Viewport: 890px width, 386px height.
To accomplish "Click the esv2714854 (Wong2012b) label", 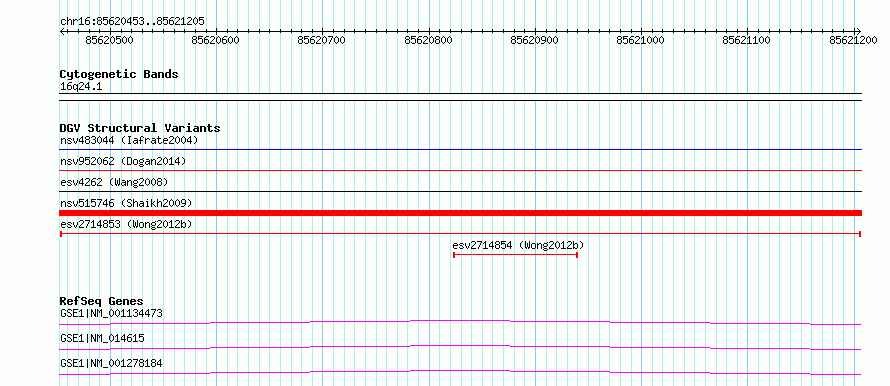I will coord(518,245).
